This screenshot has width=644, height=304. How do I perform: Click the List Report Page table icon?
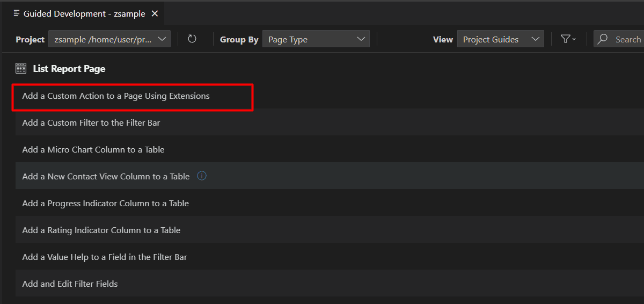click(21, 69)
